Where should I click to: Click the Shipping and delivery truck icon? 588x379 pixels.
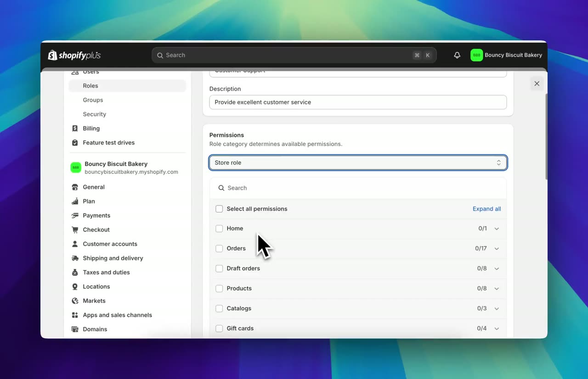75,258
